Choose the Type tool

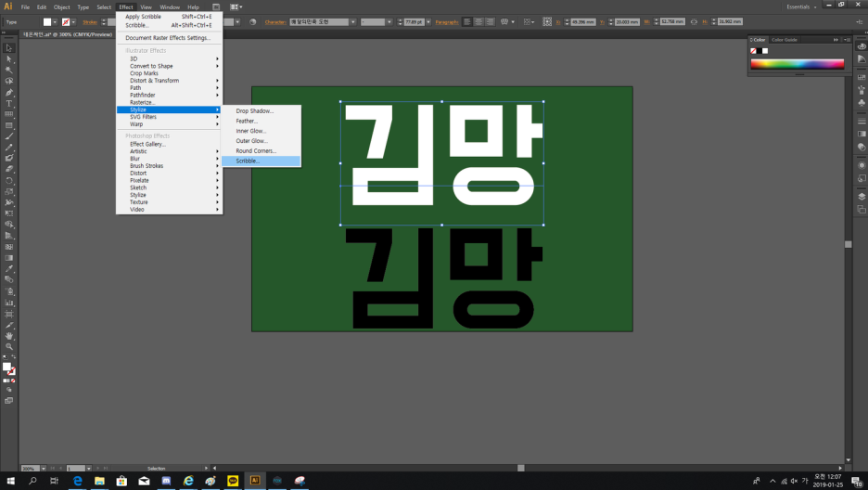(9, 104)
